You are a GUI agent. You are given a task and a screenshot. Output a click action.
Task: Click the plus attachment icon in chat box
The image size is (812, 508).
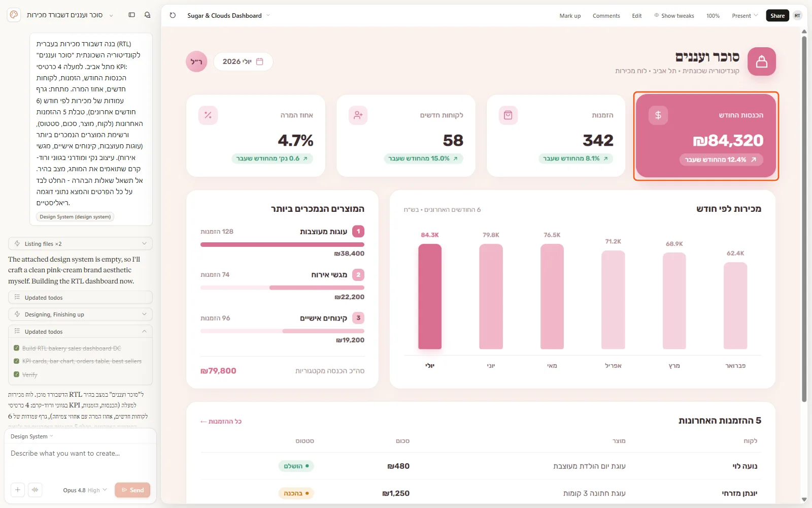pyautogui.click(x=18, y=490)
